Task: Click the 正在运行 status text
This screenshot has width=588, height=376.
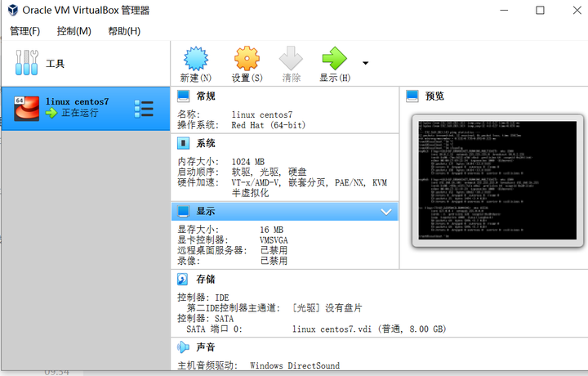Action: pyautogui.click(x=80, y=113)
